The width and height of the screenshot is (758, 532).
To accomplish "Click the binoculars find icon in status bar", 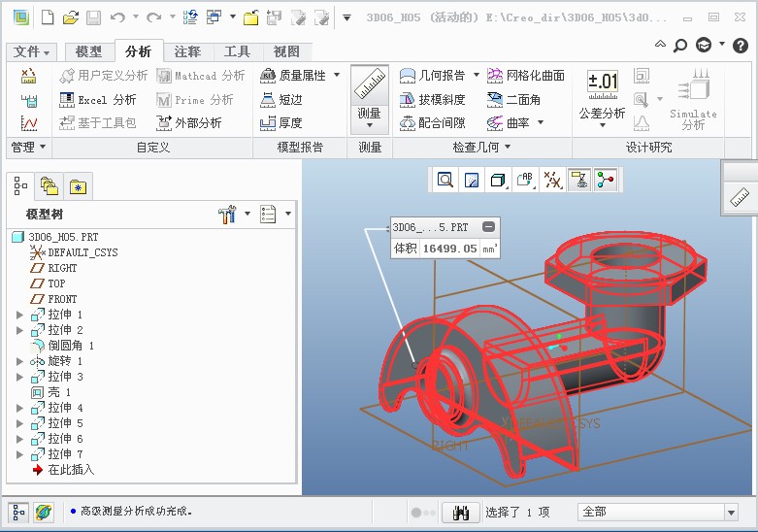I will [x=462, y=512].
